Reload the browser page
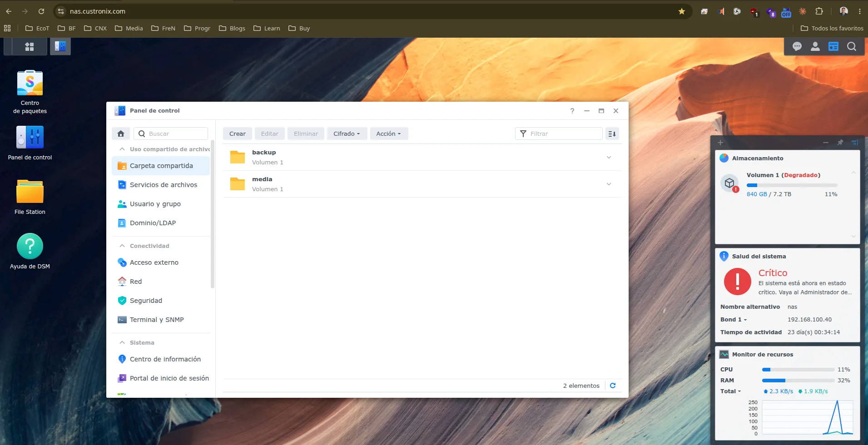This screenshot has height=445, width=868. tap(41, 11)
